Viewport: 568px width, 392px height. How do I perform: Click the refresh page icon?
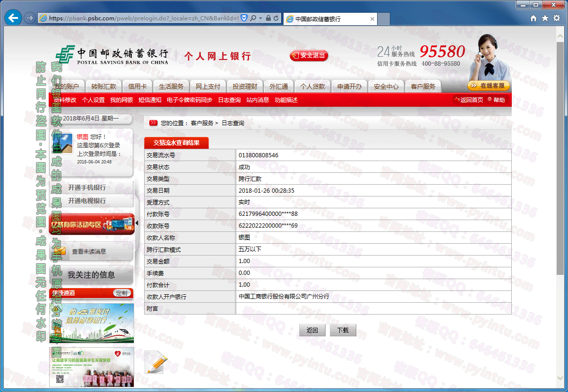[x=276, y=18]
